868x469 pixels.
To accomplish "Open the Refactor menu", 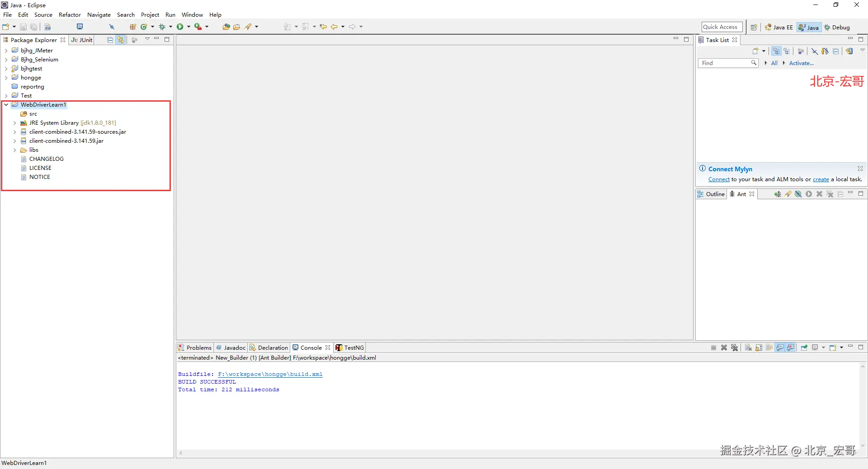I will point(70,15).
